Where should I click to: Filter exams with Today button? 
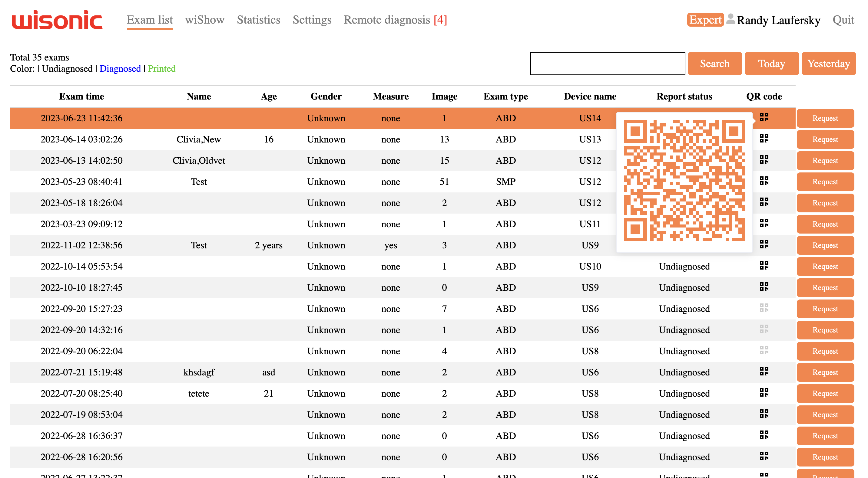point(771,64)
